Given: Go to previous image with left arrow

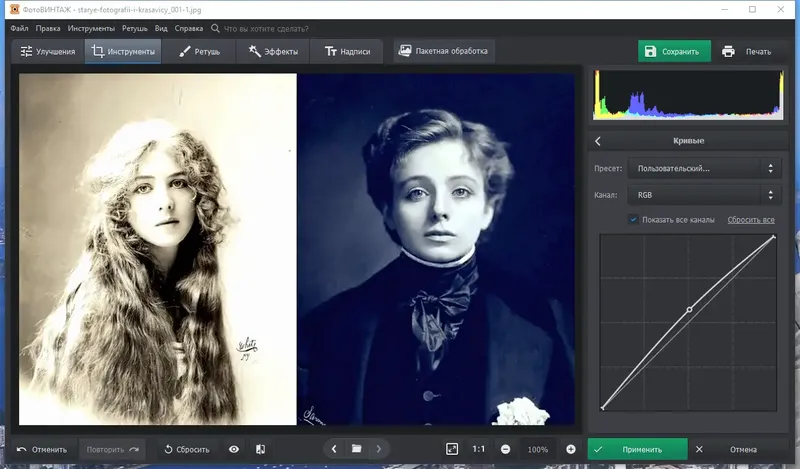Looking at the screenshot, I should [x=334, y=449].
